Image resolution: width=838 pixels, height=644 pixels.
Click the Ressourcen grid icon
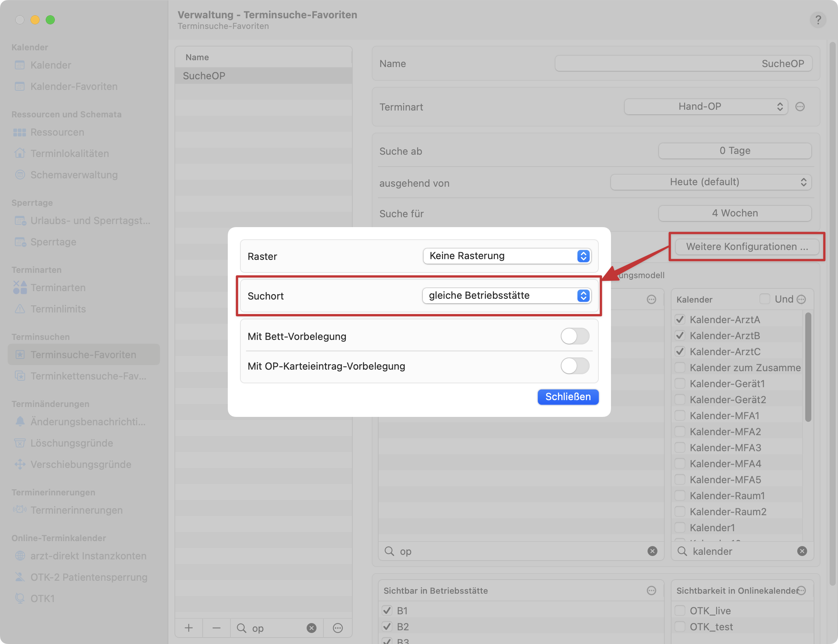(19, 132)
